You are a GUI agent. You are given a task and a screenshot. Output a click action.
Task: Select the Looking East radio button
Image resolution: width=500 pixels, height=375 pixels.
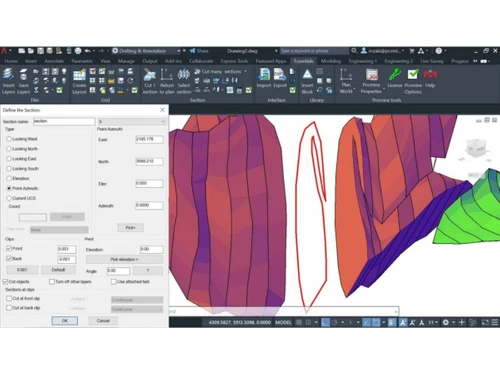click(x=9, y=159)
